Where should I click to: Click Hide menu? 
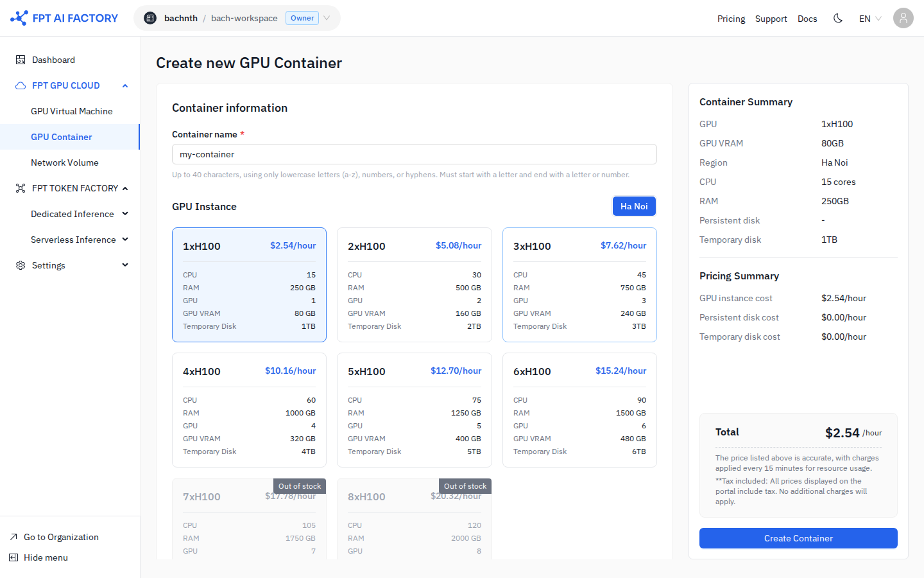46,557
